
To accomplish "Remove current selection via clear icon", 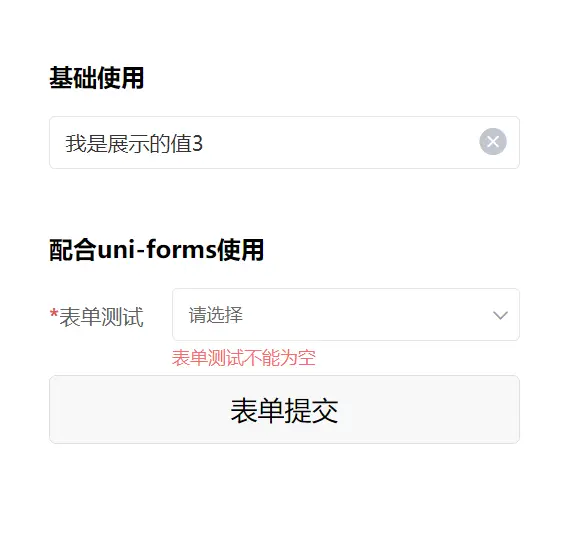I will tap(493, 142).
